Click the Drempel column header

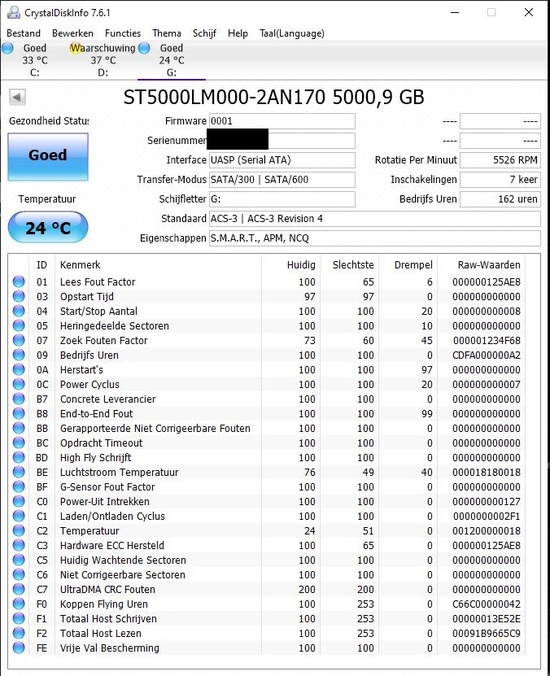click(x=408, y=265)
